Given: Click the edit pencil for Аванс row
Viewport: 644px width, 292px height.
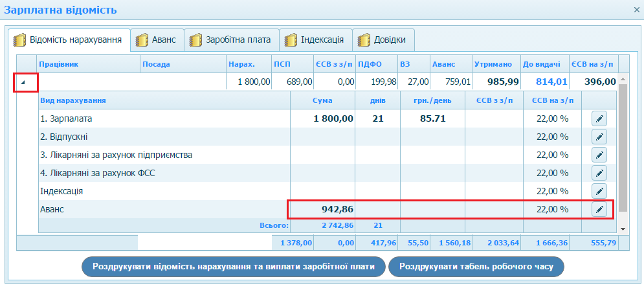Looking at the screenshot, I should click(x=599, y=210).
